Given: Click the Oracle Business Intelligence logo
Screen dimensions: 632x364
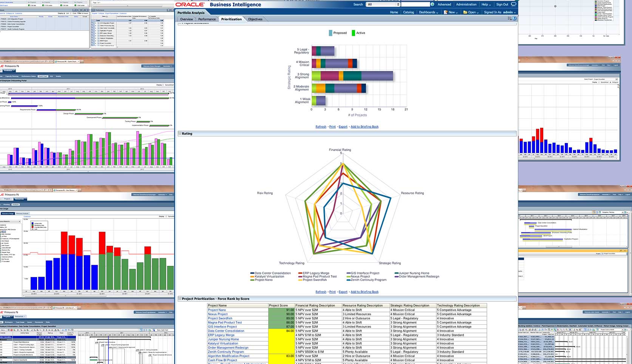Looking at the screenshot, I should [x=218, y=5].
